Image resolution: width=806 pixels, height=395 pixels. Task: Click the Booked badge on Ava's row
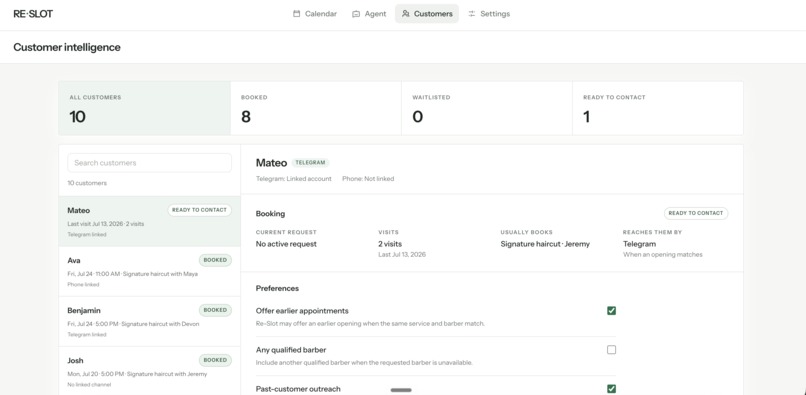[x=215, y=260]
